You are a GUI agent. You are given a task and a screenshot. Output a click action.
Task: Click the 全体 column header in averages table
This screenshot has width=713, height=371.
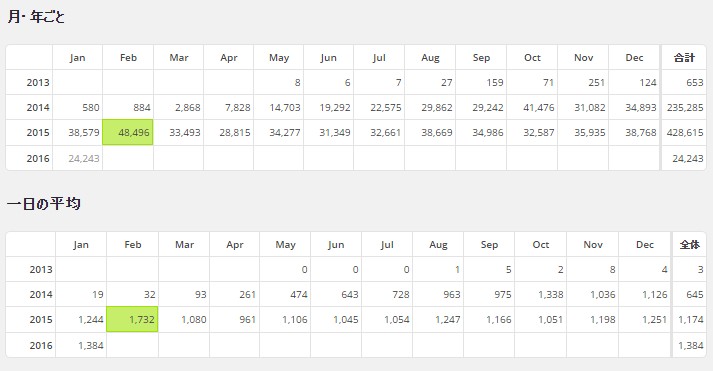point(689,245)
